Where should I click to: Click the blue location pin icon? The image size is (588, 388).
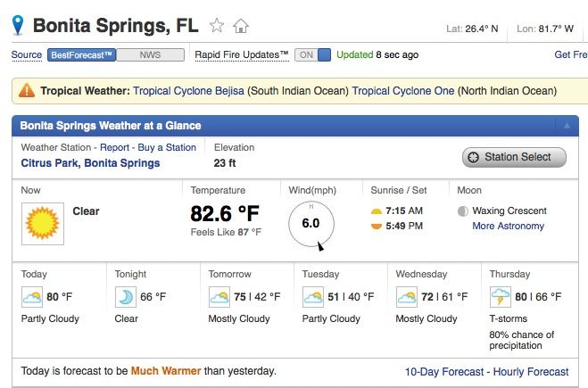(x=18, y=25)
